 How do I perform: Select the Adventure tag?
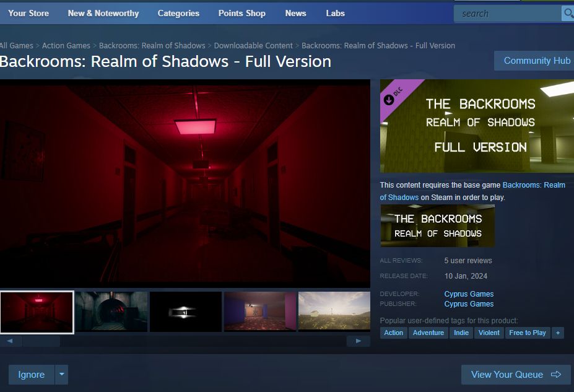coord(428,333)
